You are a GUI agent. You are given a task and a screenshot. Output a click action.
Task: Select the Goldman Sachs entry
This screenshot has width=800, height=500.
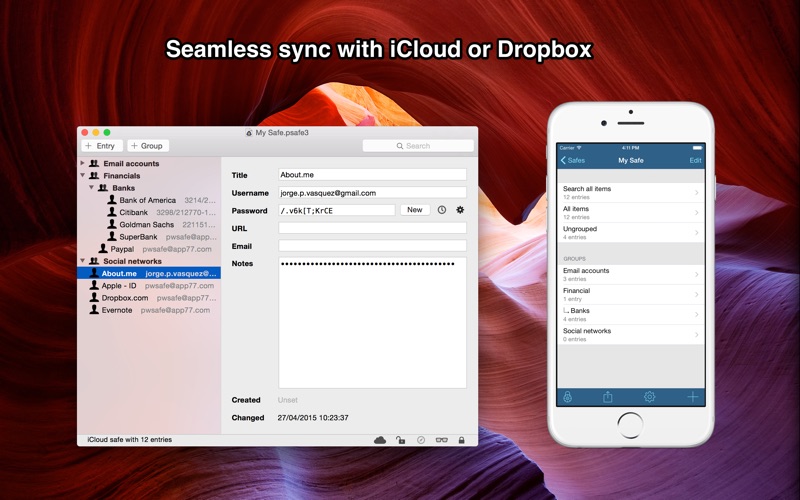[x=149, y=224]
